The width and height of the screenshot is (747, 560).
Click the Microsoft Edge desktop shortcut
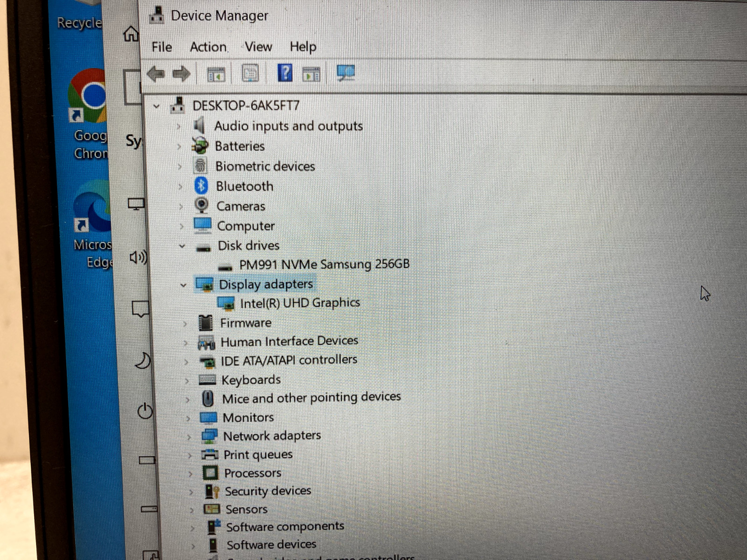point(93,224)
